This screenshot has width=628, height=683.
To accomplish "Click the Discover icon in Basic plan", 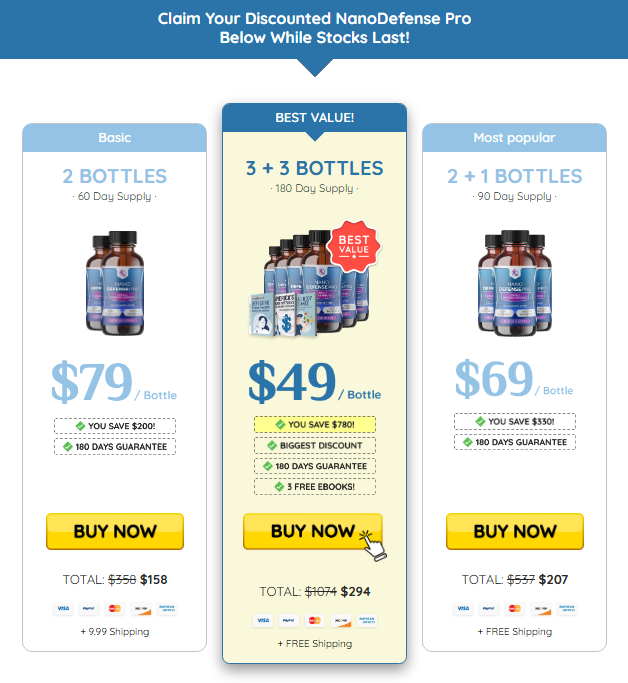I will point(141,609).
